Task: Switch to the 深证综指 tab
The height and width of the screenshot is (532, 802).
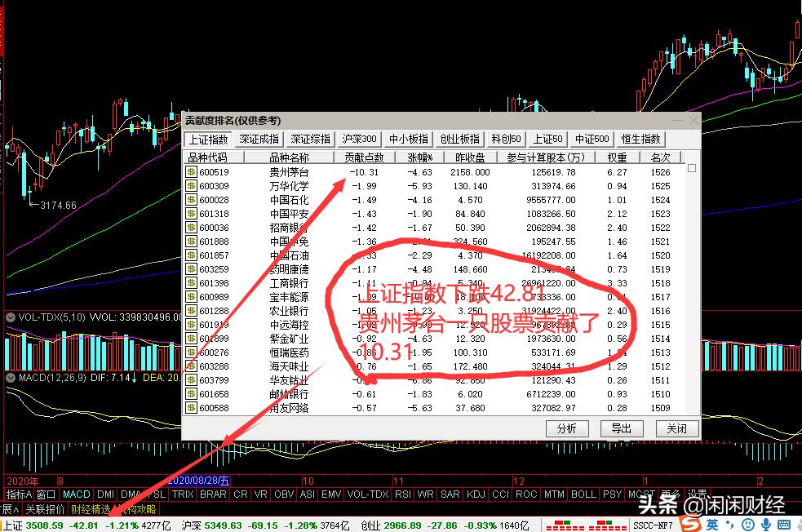Action: pyautogui.click(x=311, y=139)
